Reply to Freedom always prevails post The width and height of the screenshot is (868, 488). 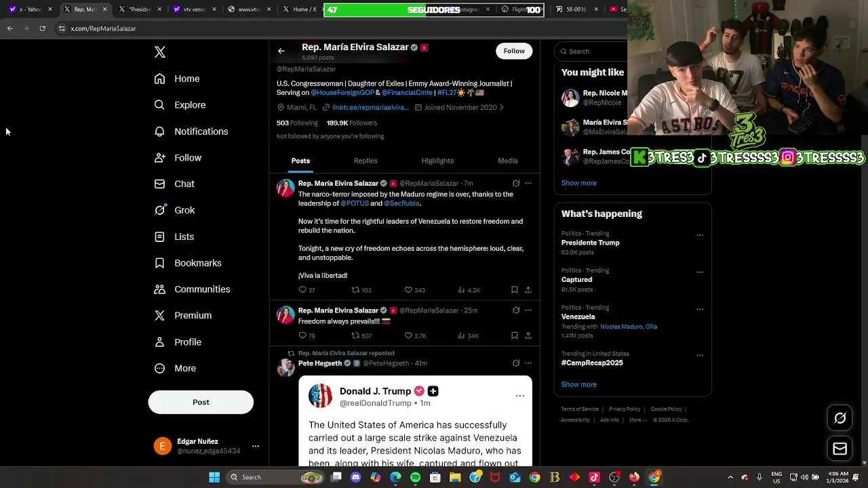point(307,335)
